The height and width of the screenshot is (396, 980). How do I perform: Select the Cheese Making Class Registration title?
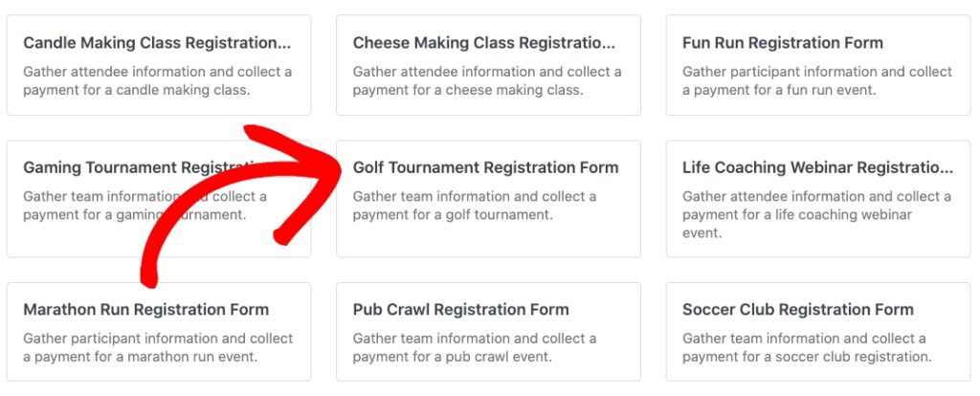pos(483,43)
